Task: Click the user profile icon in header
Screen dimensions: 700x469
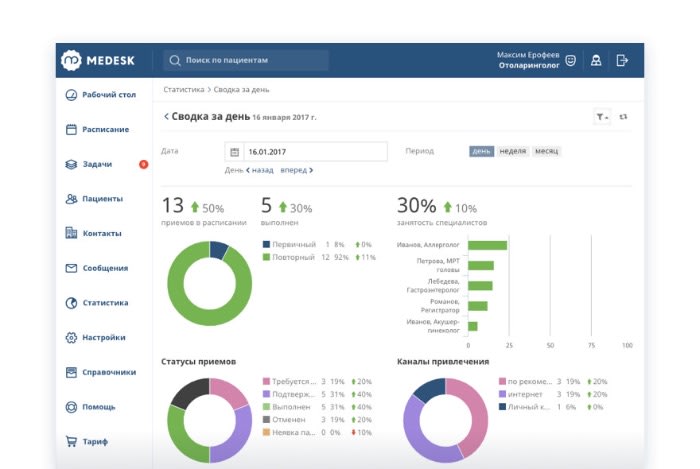Action: click(x=596, y=60)
